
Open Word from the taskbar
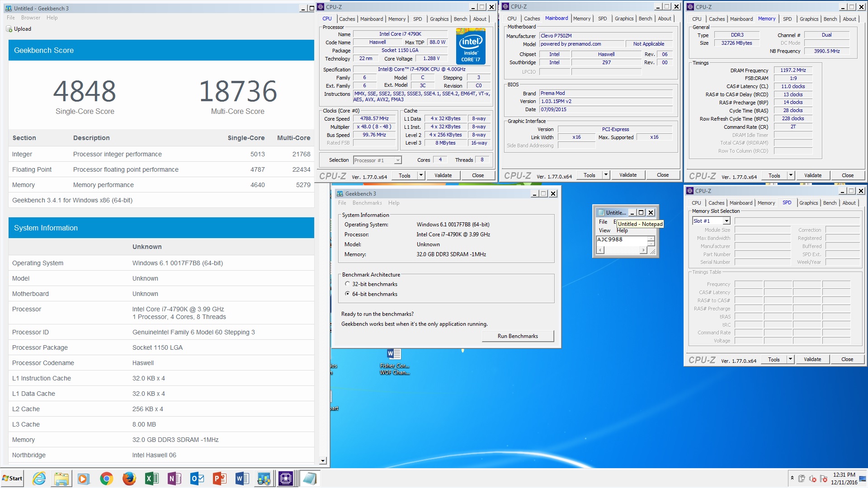point(242,479)
